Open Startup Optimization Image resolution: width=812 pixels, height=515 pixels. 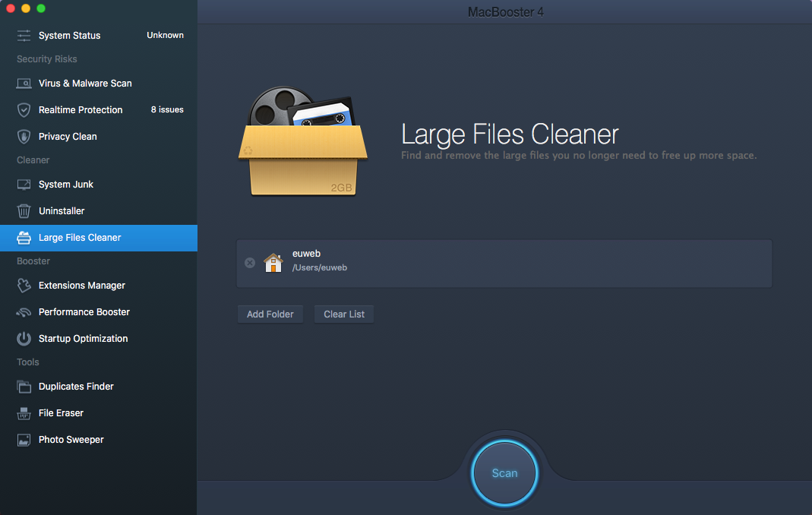(x=99, y=338)
